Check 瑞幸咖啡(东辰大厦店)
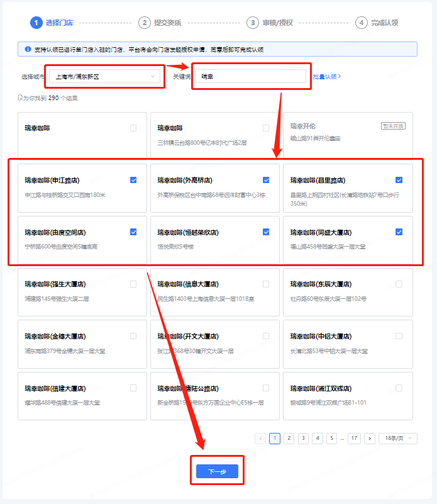 click(x=399, y=284)
